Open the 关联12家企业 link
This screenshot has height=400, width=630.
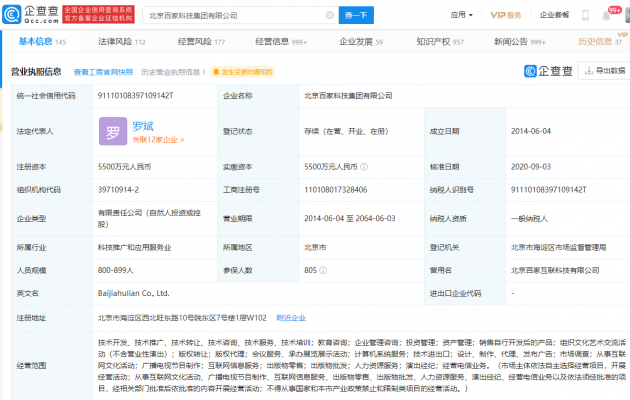click(158, 140)
